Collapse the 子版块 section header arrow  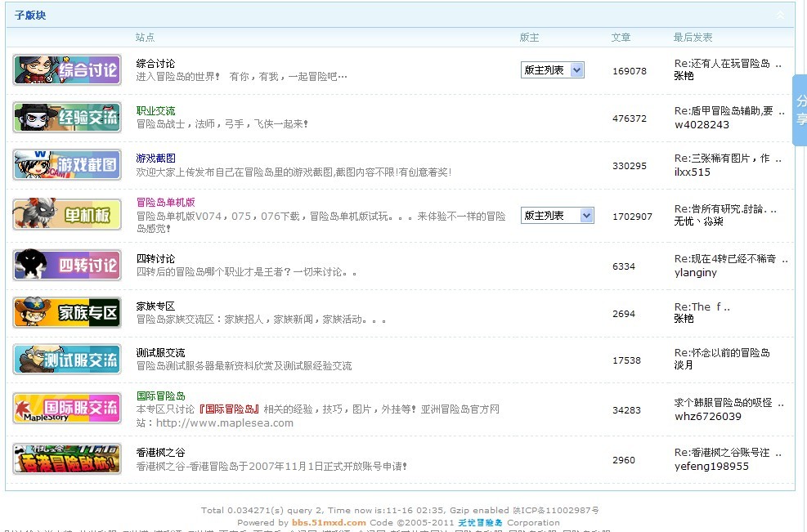779,16
